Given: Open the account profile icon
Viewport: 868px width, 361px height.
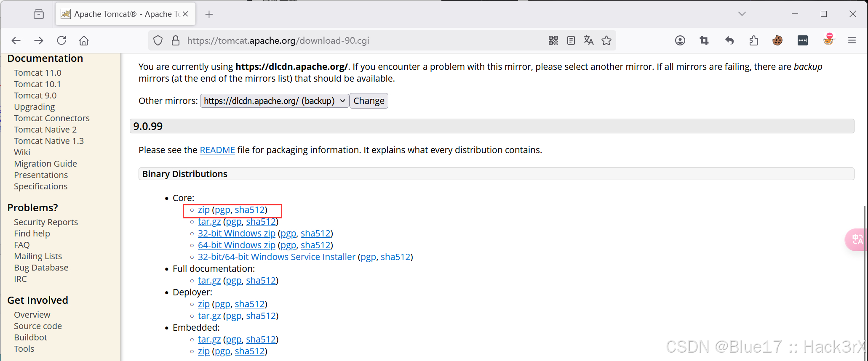Looking at the screenshot, I should click(x=680, y=40).
